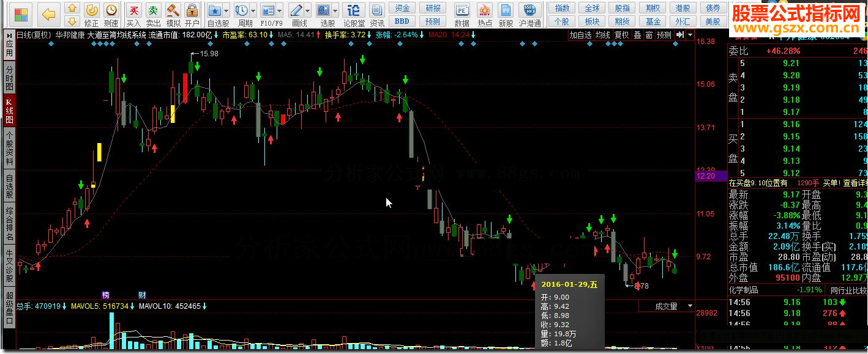The height and width of the screenshot is (354, 868).
Task: Expand the F10/F9 dropdown arrow
Action: pyautogui.click(x=279, y=11)
